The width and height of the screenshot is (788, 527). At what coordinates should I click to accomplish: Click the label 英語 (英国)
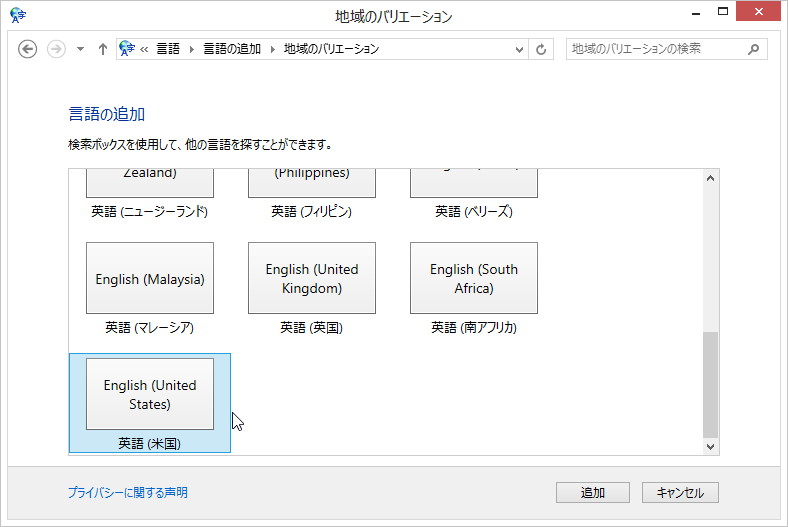tap(312, 328)
